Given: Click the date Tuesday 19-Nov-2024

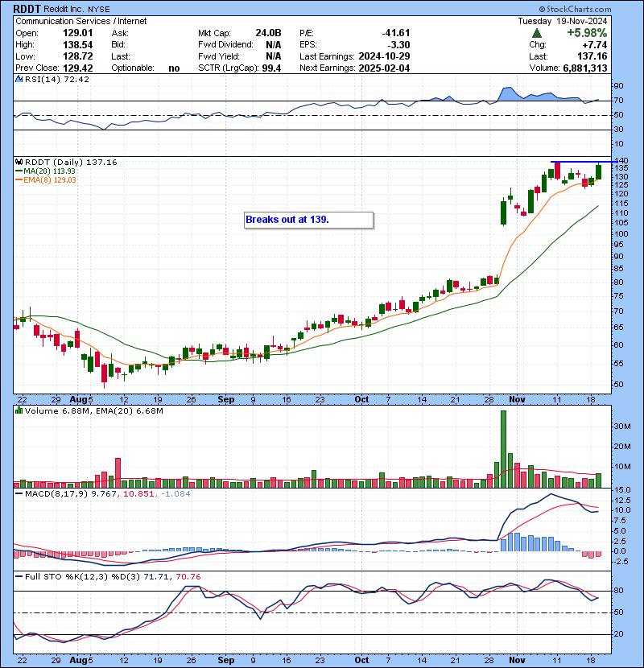Looking at the screenshot, I should (563, 21).
